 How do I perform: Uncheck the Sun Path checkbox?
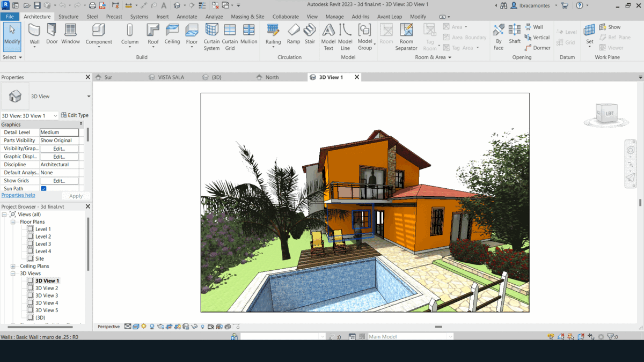[43, 189]
